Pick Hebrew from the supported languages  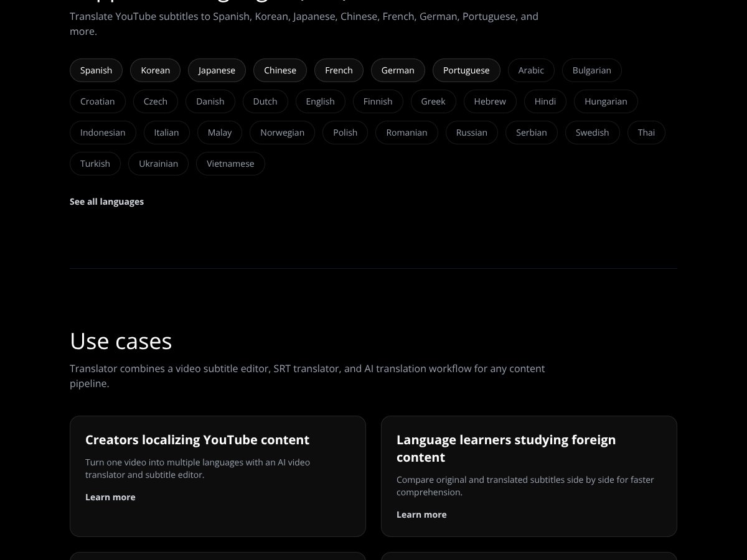[489, 101]
